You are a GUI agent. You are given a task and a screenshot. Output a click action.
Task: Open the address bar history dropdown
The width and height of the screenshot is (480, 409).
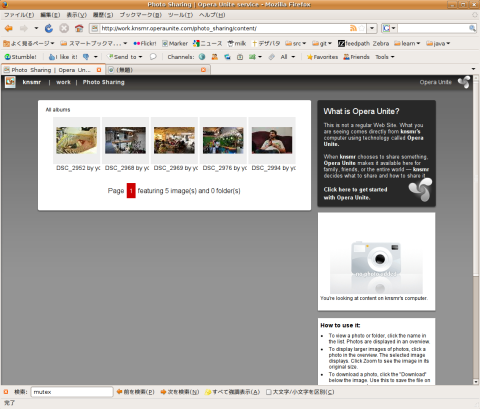point(372,28)
